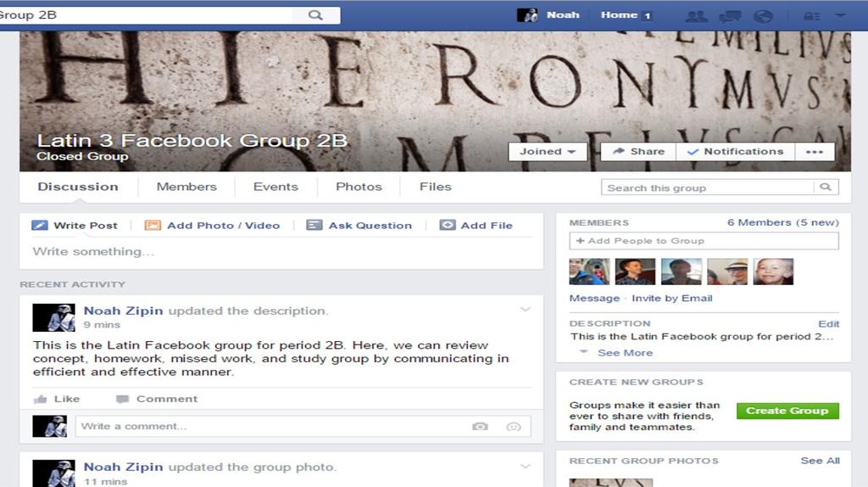The image size is (868, 487).
Task: Open the Joined dropdown button
Action: pyautogui.click(x=548, y=151)
